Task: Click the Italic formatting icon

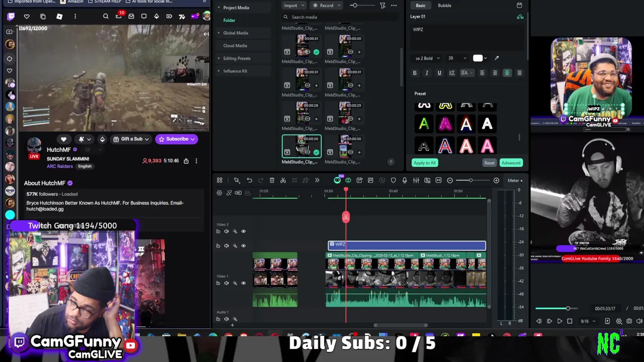Action: coord(427,73)
